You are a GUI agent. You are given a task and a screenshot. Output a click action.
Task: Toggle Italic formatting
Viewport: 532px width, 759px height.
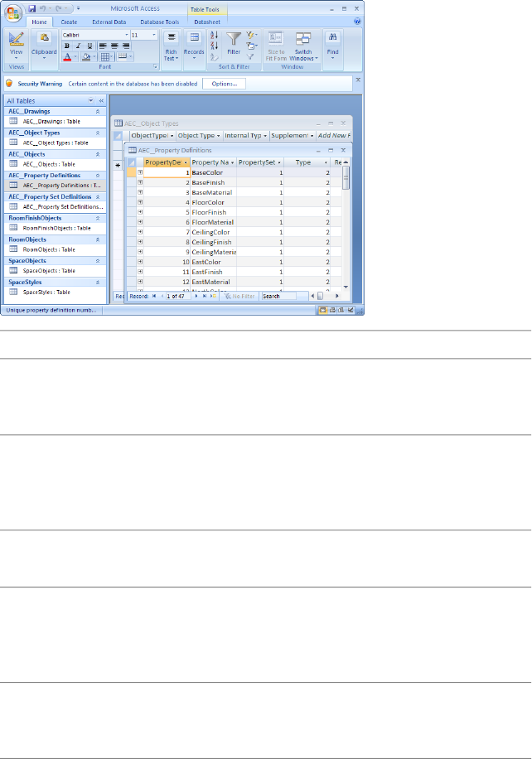(x=78, y=46)
